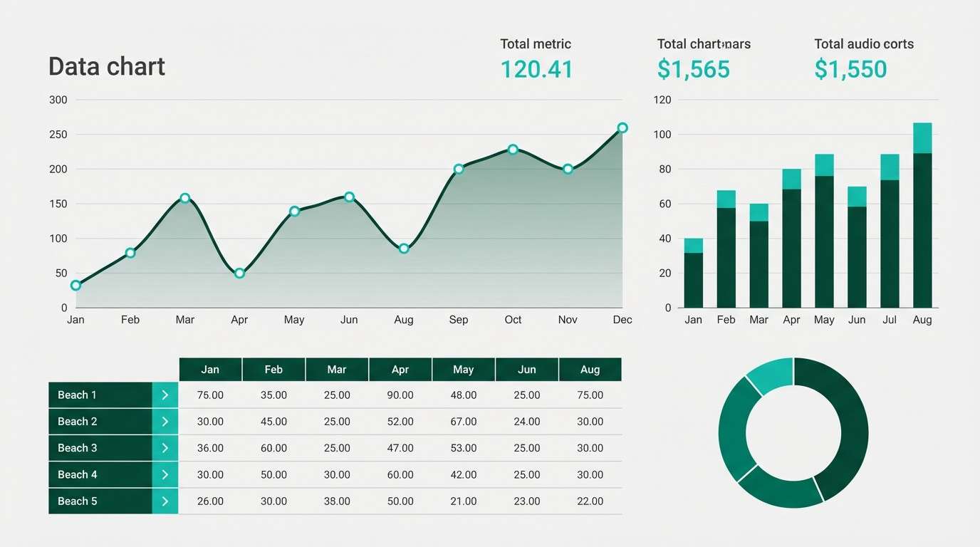Expand the Beach 3 row details
980x547 pixels.
click(x=165, y=448)
